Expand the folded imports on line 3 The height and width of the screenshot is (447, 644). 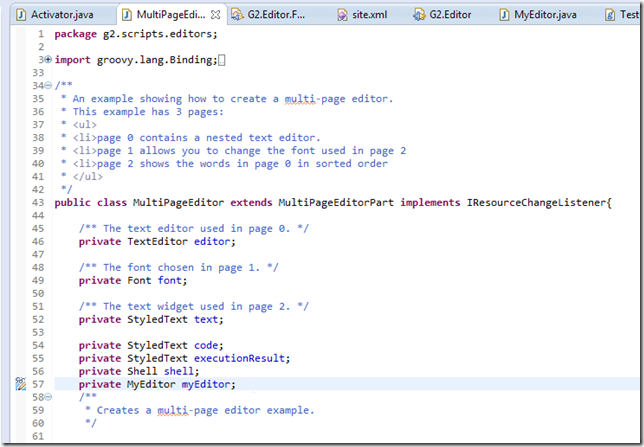[x=48, y=60]
